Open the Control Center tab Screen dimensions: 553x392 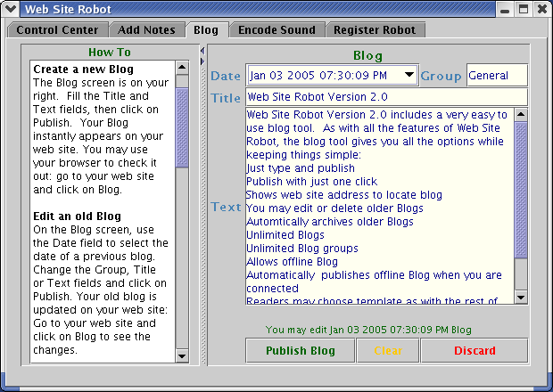click(x=57, y=30)
